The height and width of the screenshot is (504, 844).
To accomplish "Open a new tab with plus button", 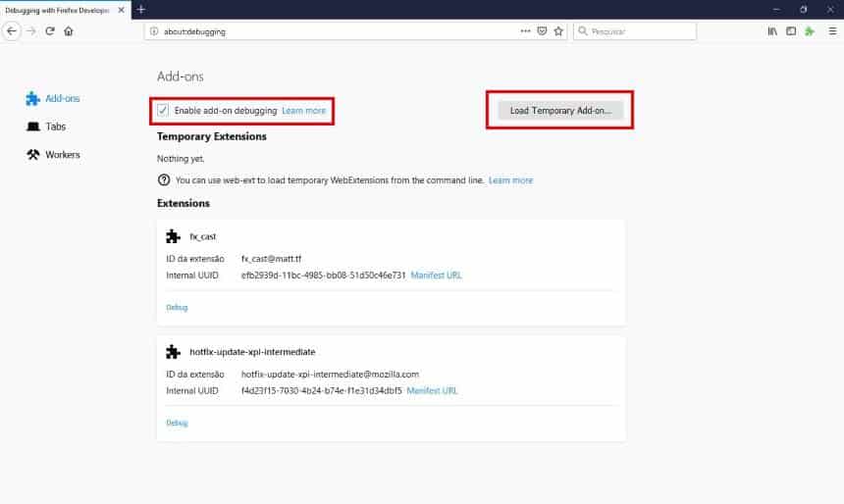I will 141,10.
